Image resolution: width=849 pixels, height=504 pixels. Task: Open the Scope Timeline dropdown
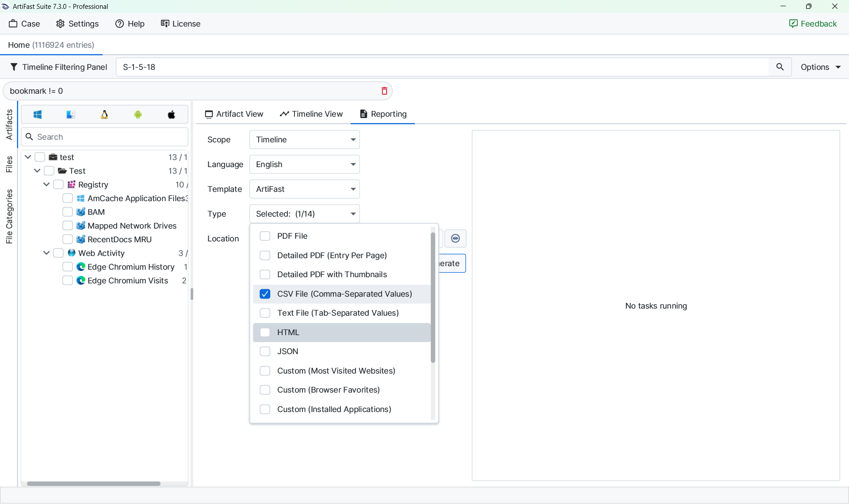(304, 140)
